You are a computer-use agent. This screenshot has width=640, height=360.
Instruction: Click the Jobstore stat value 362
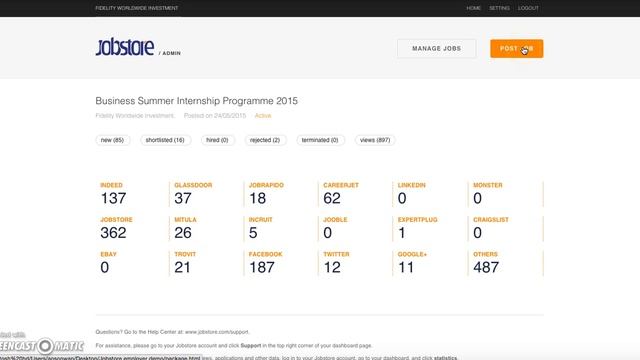coord(113,233)
